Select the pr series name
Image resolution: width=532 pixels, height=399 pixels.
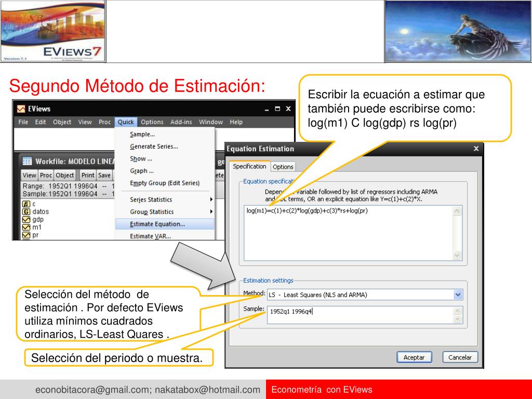click(36, 235)
